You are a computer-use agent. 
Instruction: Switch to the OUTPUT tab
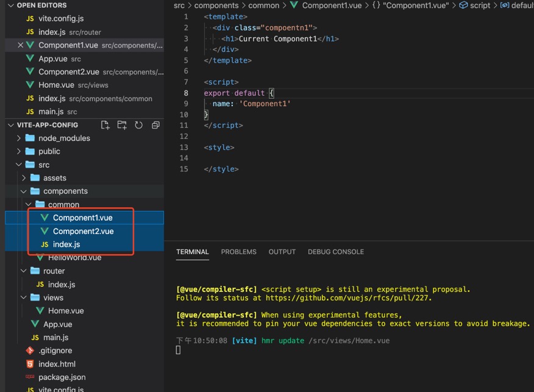282,252
